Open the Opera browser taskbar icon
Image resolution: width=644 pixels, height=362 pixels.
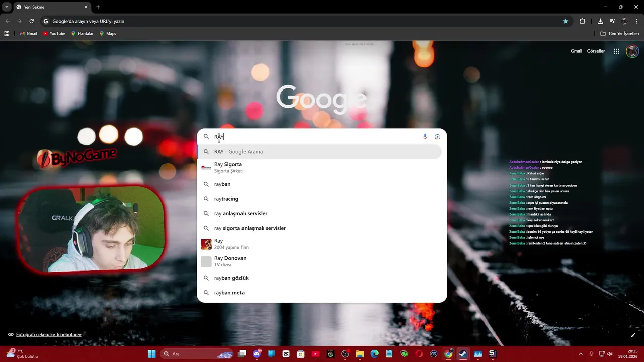click(419, 354)
